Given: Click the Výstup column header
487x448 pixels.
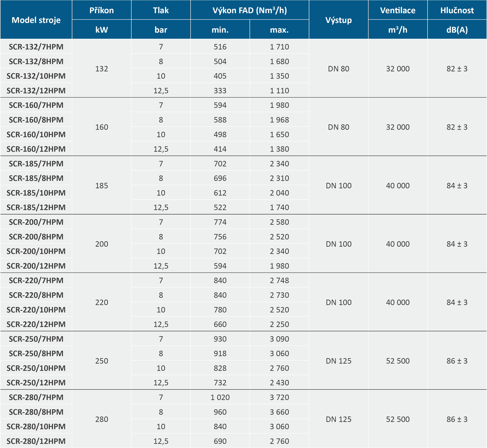Looking at the screenshot, I should (338, 20).
